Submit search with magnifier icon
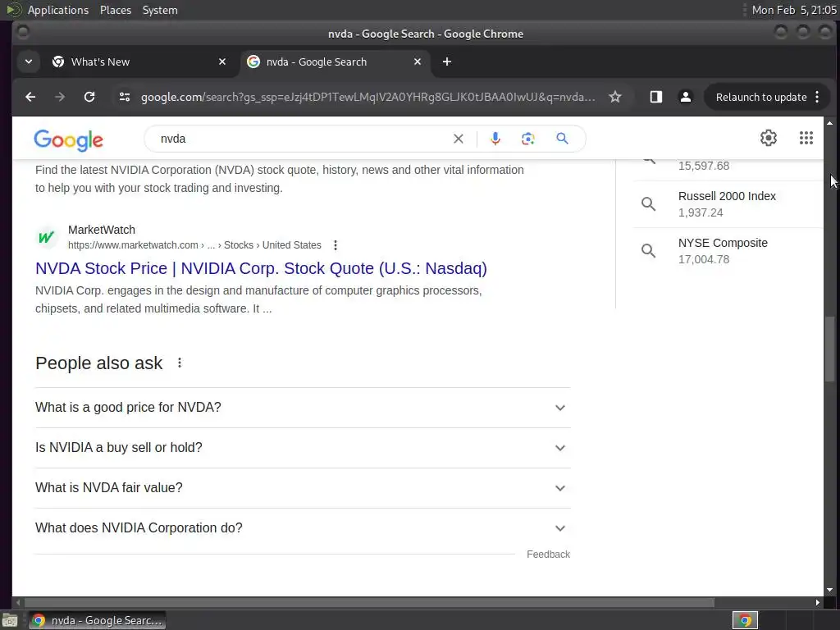The width and height of the screenshot is (840, 630). (562, 139)
